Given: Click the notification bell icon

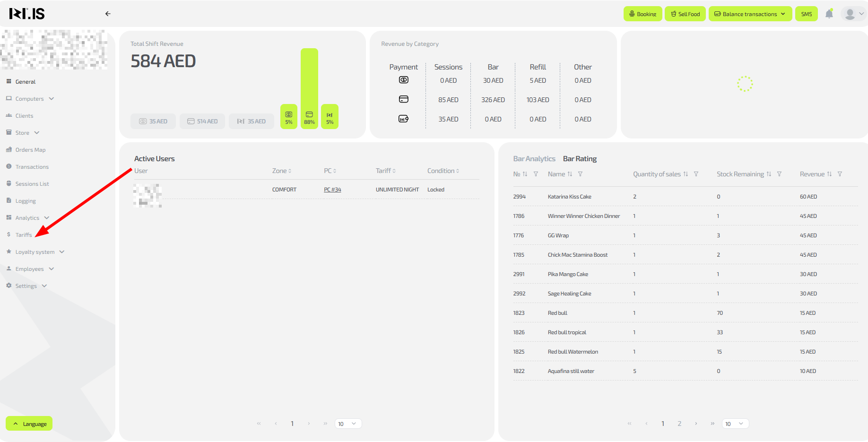Looking at the screenshot, I should (x=829, y=14).
